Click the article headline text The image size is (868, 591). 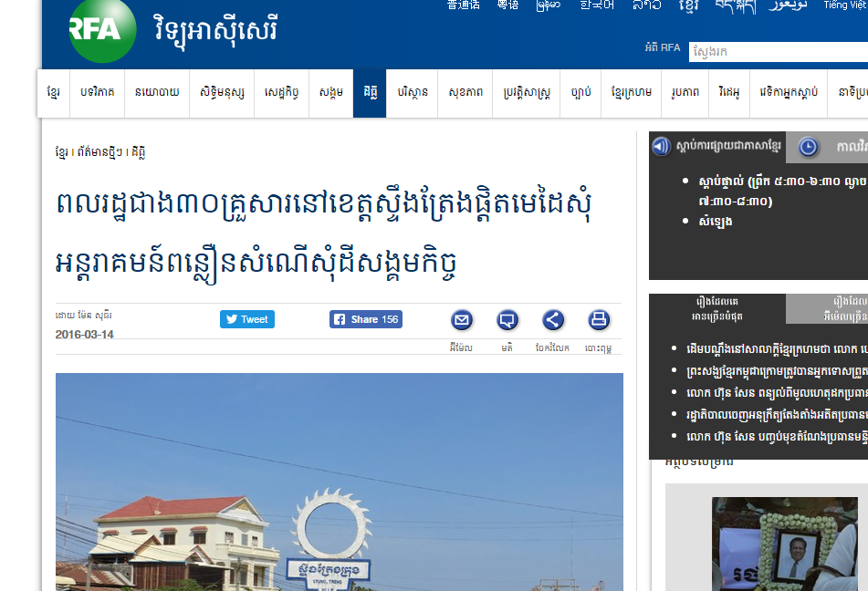(324, 234)
